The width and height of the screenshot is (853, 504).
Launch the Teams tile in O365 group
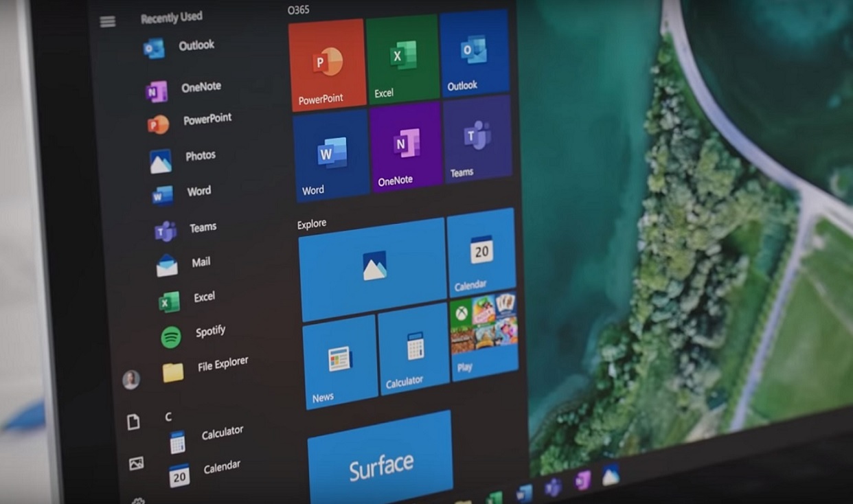click(478, 139)
